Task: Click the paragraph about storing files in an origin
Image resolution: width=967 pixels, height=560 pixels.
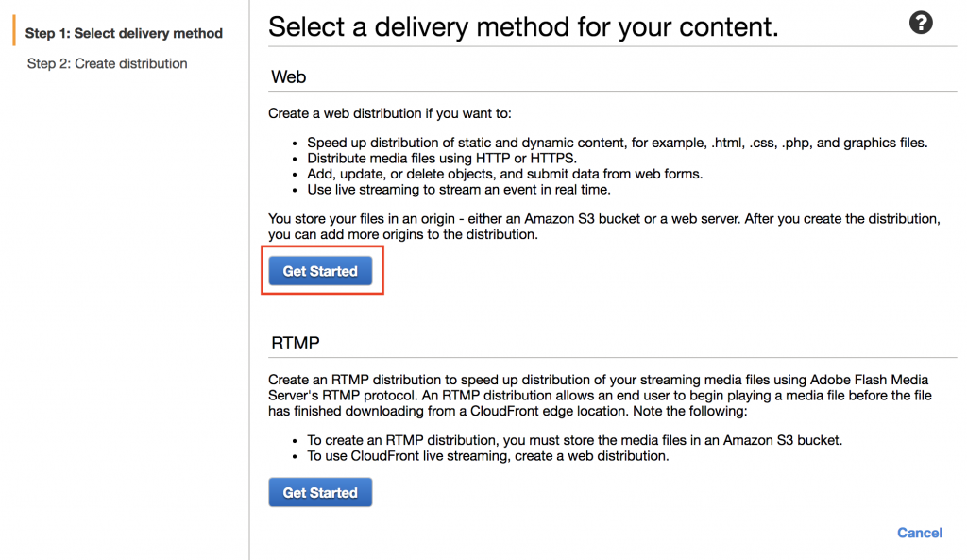Action: (x=604, y=227)
